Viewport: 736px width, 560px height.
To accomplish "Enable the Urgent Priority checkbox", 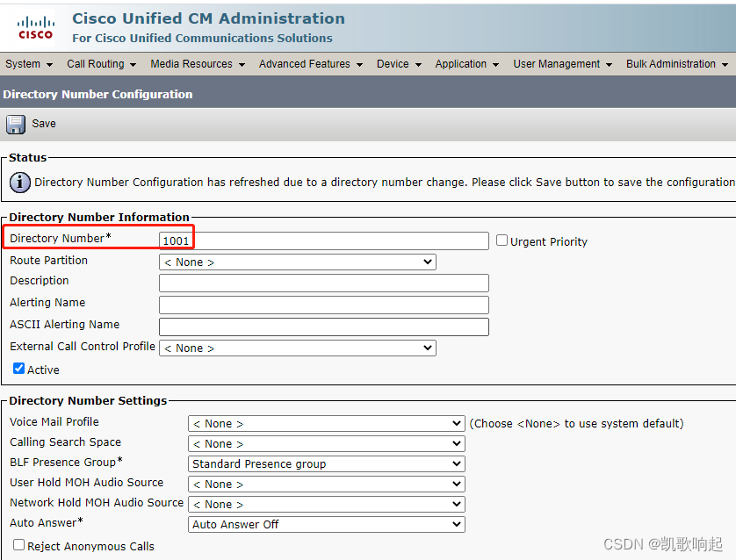I will pos(501,241).
